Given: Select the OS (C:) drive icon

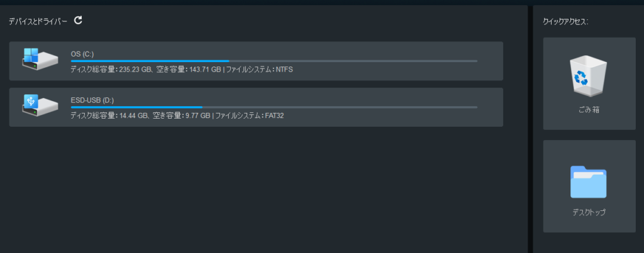Looking at the screenshot, I should pyautogui.click(x=40, y=59).
